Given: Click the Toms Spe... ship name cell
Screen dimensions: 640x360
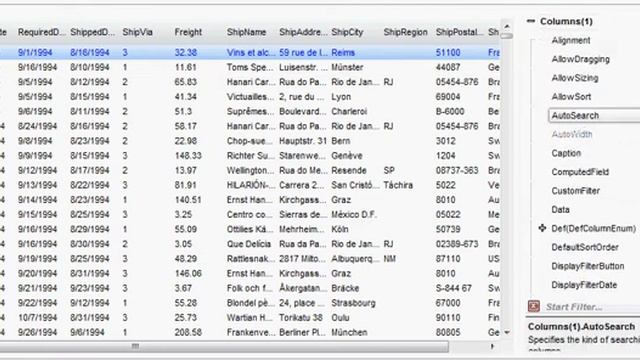Looking at the screenshot, I should click(250, 67).
